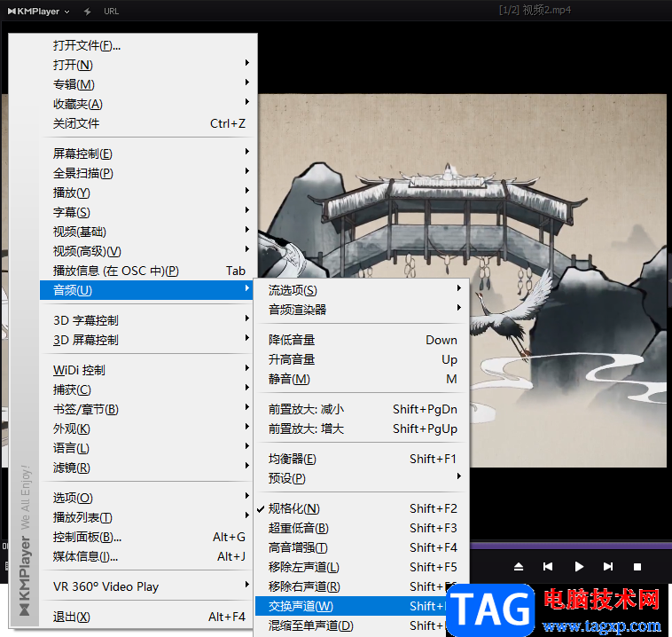Toggle 移除左声道(L) option

[x=363, y=567]
